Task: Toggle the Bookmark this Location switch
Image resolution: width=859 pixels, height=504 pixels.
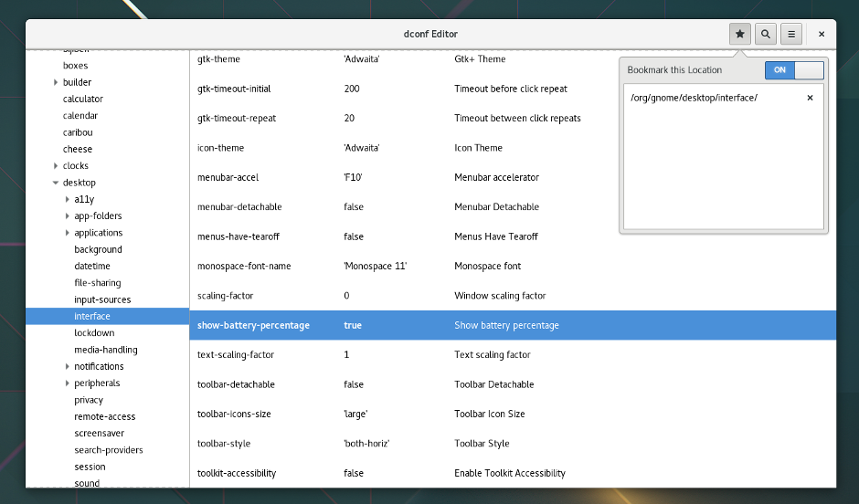Action: [x=794, y=70]
